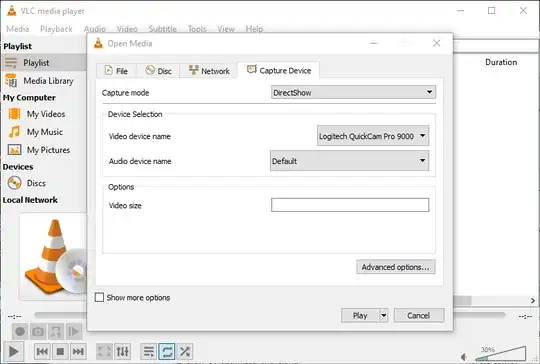Screen dimensions: 540x364
Task: Toggle fullscreen video mode
Action: pos(104,351)
